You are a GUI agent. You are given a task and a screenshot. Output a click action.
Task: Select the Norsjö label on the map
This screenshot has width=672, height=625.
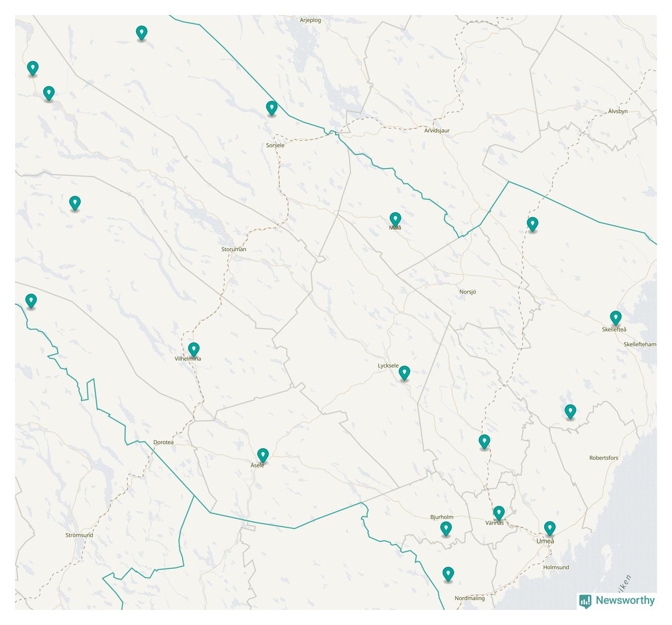click(x=467, y=292)
